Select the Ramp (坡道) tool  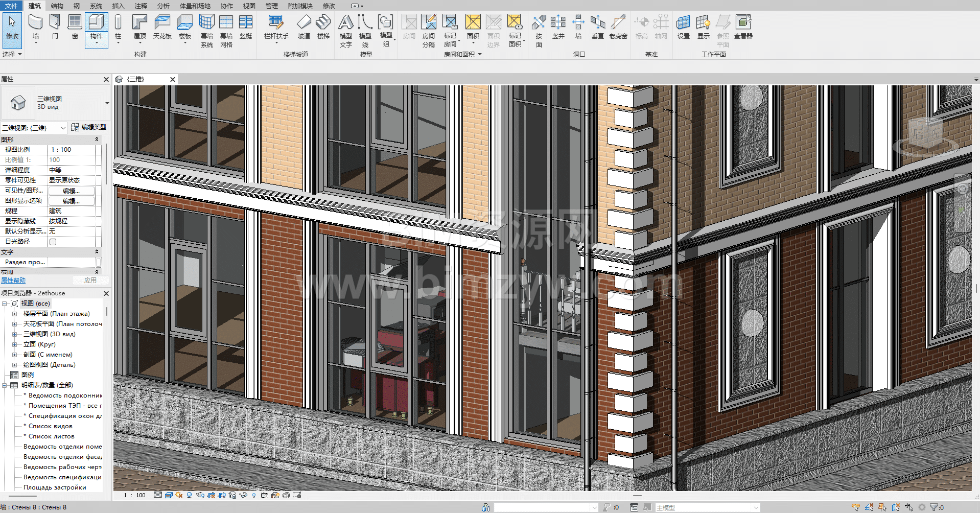click(304, 27)
